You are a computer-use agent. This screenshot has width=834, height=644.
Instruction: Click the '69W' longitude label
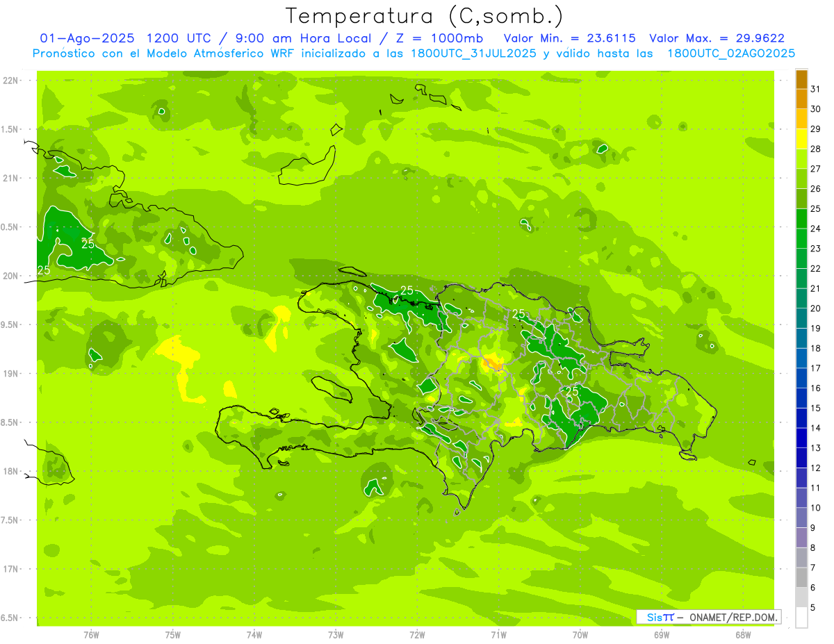coord(662,634)
